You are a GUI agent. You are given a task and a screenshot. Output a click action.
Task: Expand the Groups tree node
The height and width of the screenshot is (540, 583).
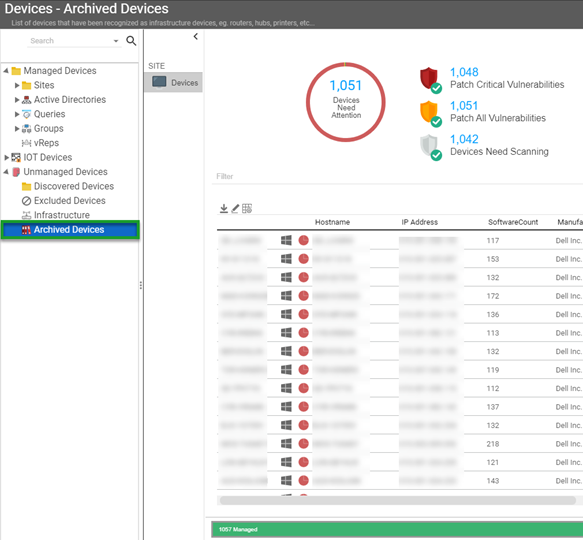pyautogui.click(x=17, y=129)
